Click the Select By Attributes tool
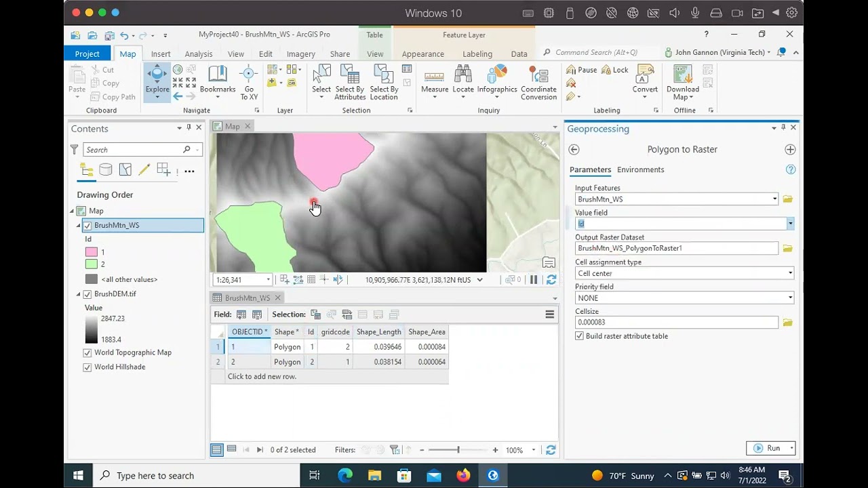This screenshot has width=868, height=488. click(350, 82)
